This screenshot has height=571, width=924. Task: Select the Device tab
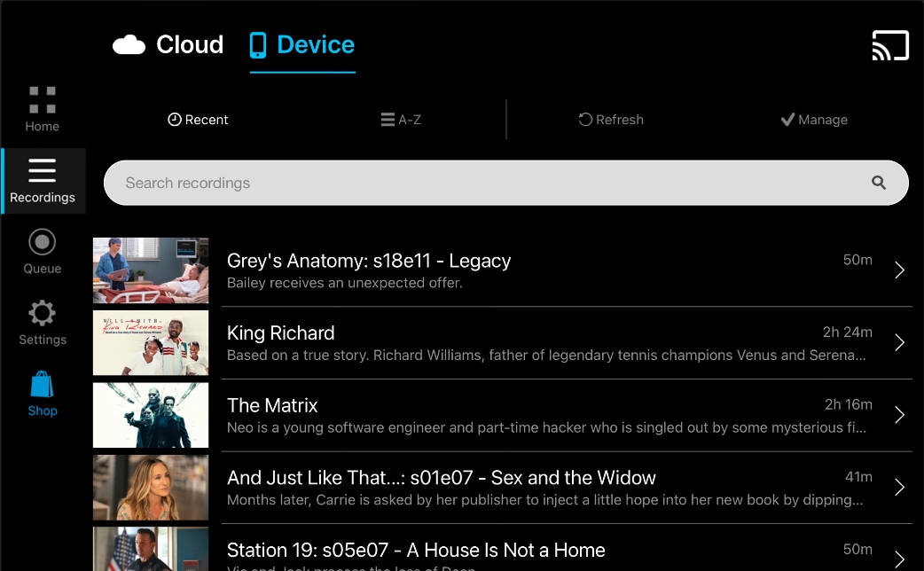(x=301, y=44)
